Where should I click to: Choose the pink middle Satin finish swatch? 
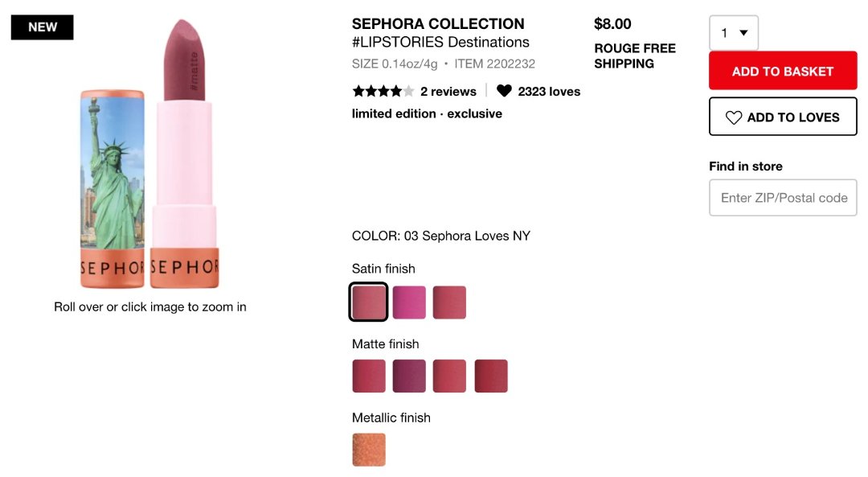(409, 302)
